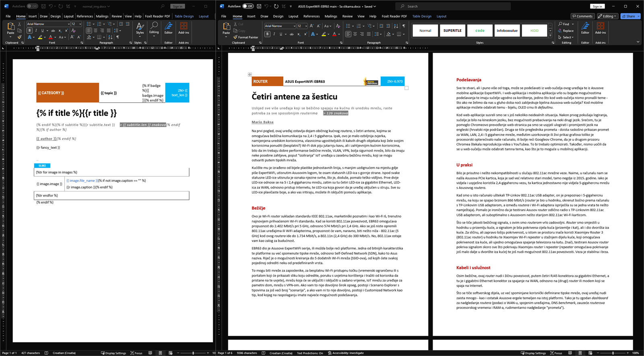The height and width of the screenshot is (356, 644).
Task: Center-align text in ASUS ExpertWiFi window
Action: (x=355, y=34)
